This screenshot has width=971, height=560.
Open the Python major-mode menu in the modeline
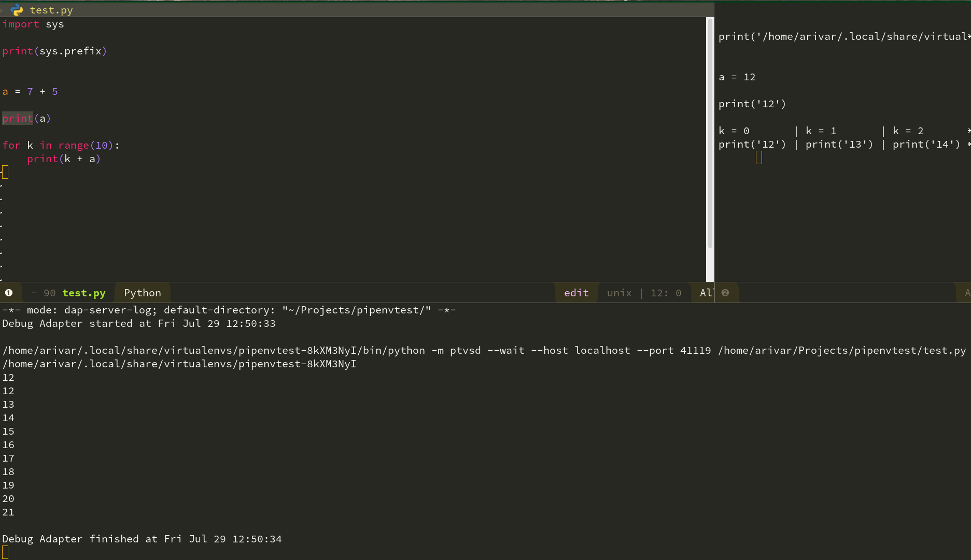click(x=142, y=293)
